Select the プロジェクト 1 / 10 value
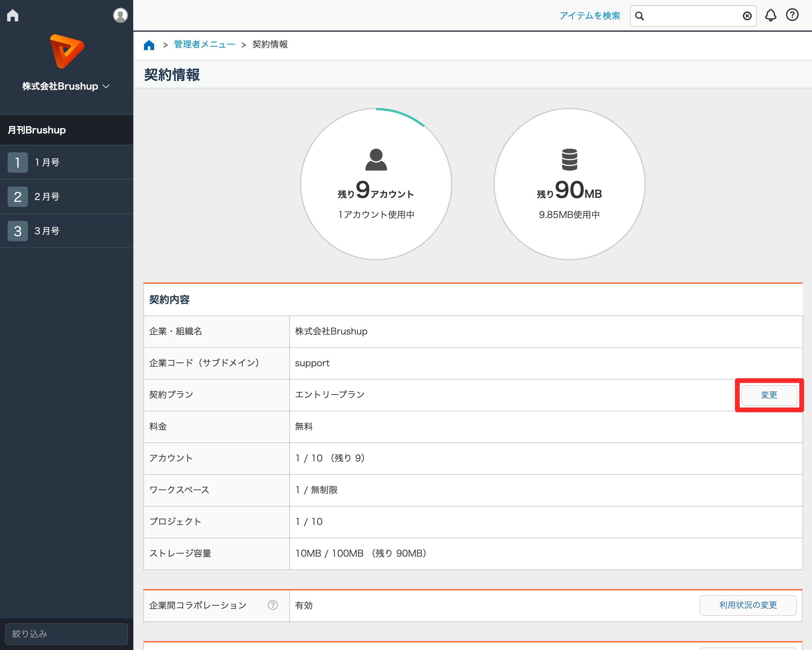Viewport: 812px width, 650px height. point(309,522)
